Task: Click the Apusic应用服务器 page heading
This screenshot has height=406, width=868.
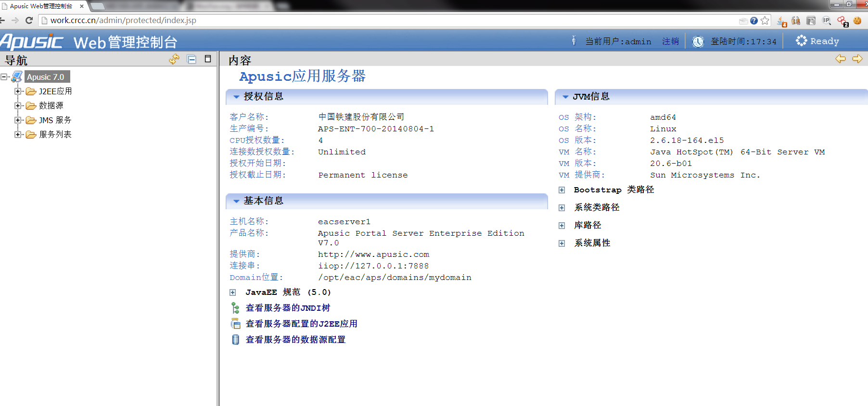Action: tap(302, 76)
